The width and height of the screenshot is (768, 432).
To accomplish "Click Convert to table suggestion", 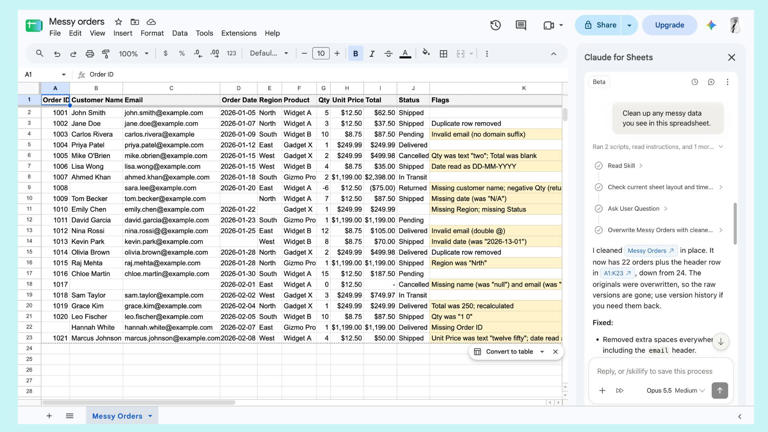I will point(509,352).
